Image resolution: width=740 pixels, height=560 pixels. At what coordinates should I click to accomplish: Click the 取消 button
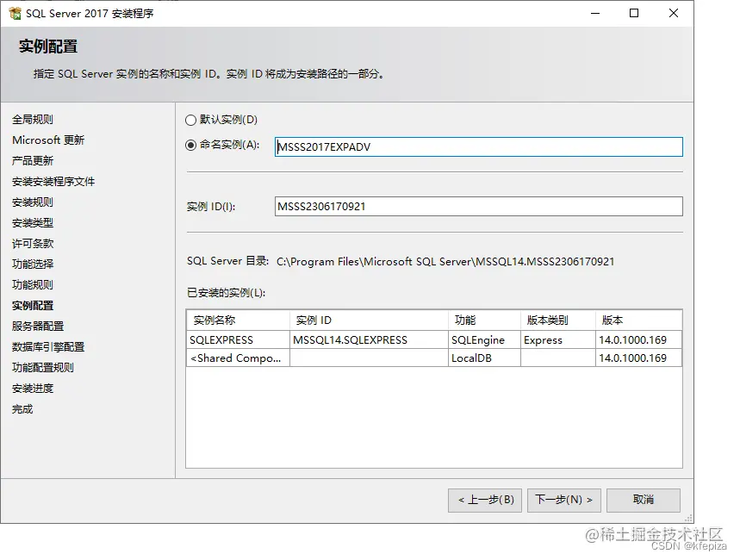pos(644,500)
